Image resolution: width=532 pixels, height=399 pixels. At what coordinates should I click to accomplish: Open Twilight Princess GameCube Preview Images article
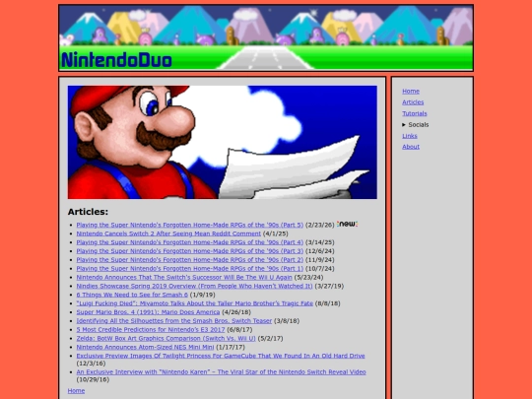(221, 356)
